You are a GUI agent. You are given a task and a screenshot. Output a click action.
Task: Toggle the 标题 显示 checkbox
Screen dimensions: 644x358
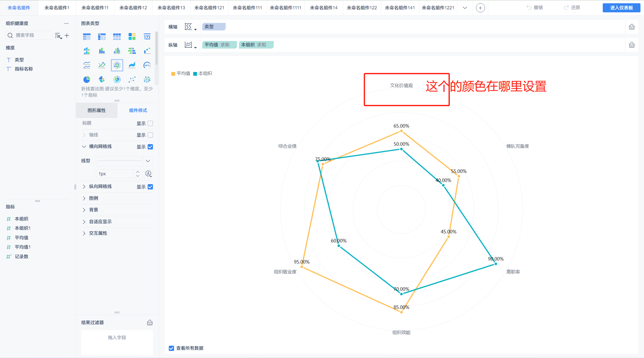[150, 123]
